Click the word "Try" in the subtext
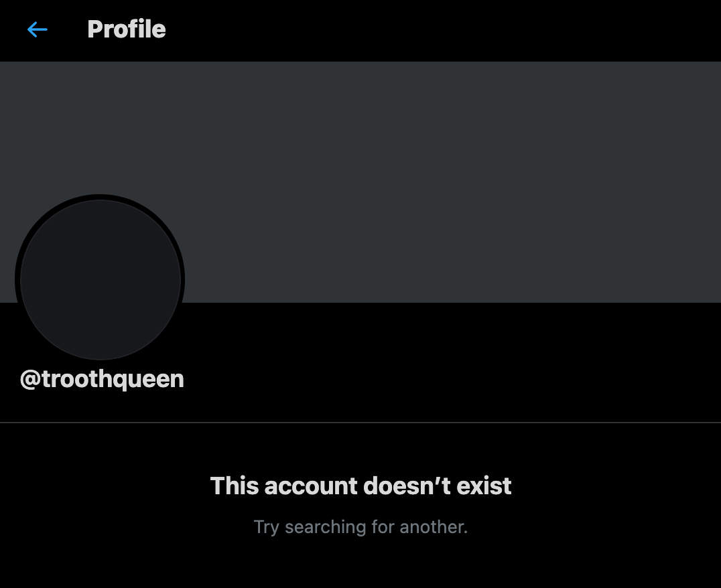The height and width of the screenshot is (588, 721). [x=266, y=527]
